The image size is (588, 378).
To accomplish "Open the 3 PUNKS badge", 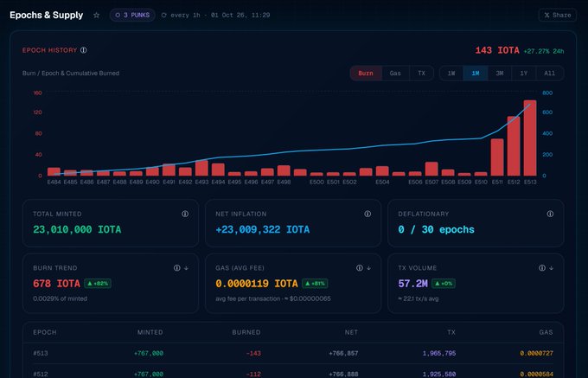I will [132, 15].
